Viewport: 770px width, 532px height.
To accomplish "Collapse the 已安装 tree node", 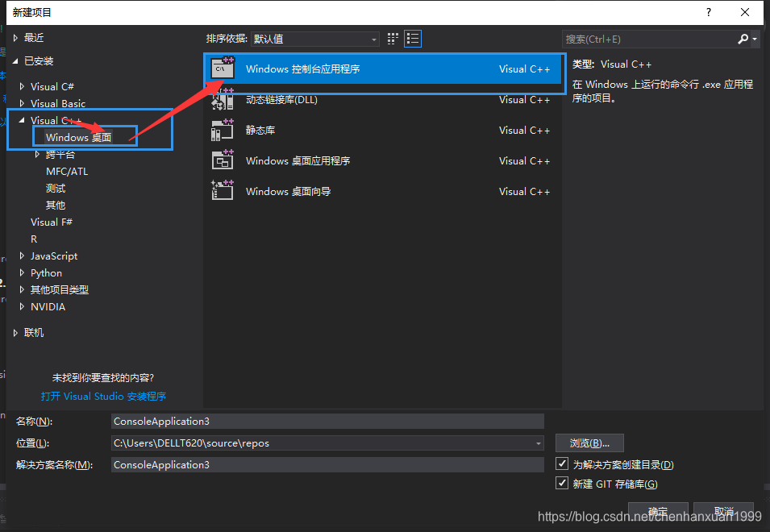I will (15, 60).
